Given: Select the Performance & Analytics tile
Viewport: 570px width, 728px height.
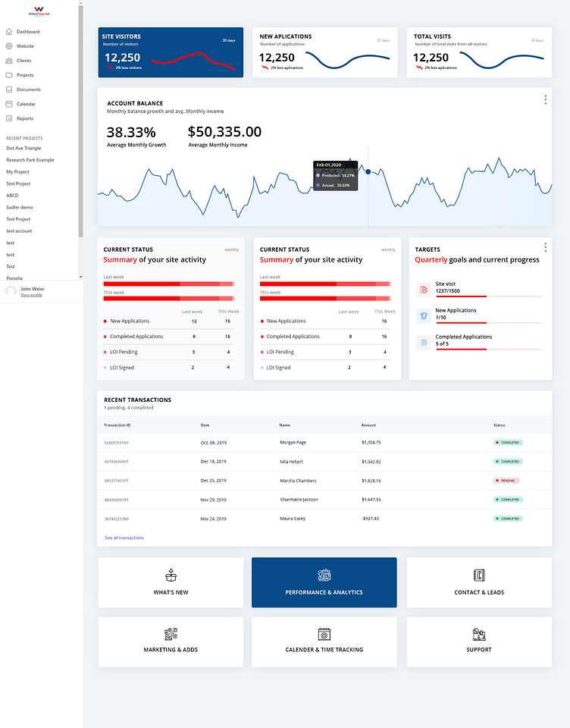Looking at the screenshot, I should tap(324, 582).
